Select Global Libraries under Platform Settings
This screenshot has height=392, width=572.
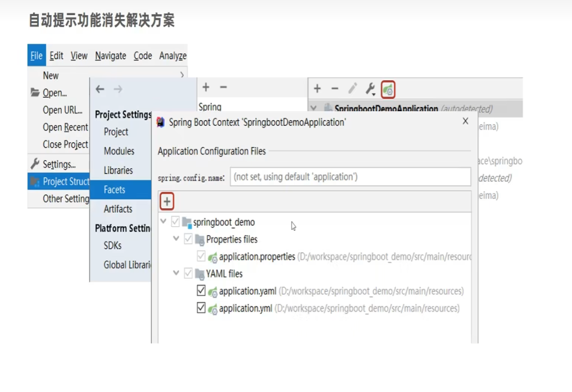127,265
